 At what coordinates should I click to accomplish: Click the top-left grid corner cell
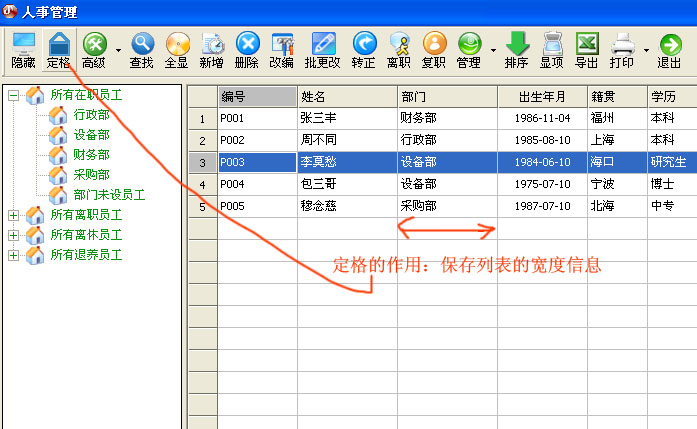[203, 96]
